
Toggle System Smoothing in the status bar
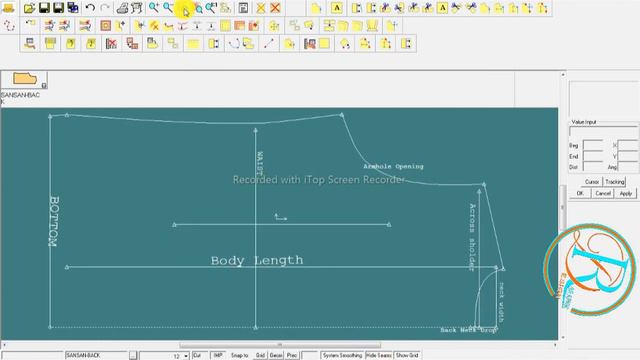click(x=342, y=356)
